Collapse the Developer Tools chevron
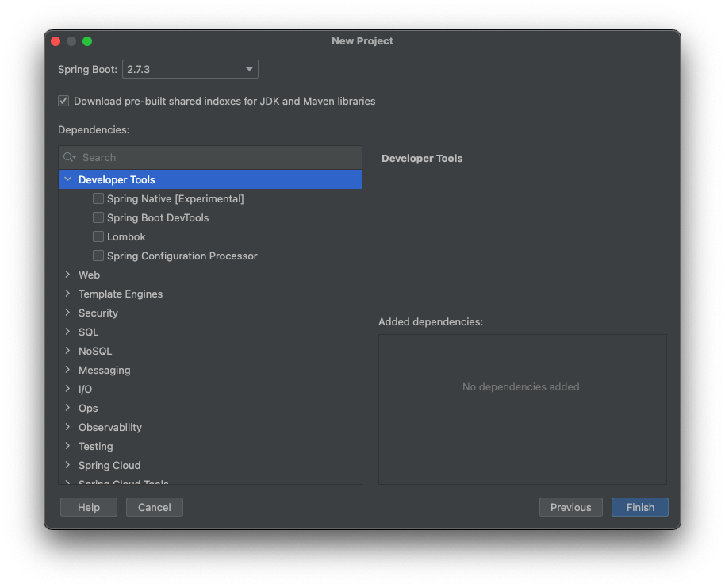The image size is (725, 588). [x=68, y=179]
